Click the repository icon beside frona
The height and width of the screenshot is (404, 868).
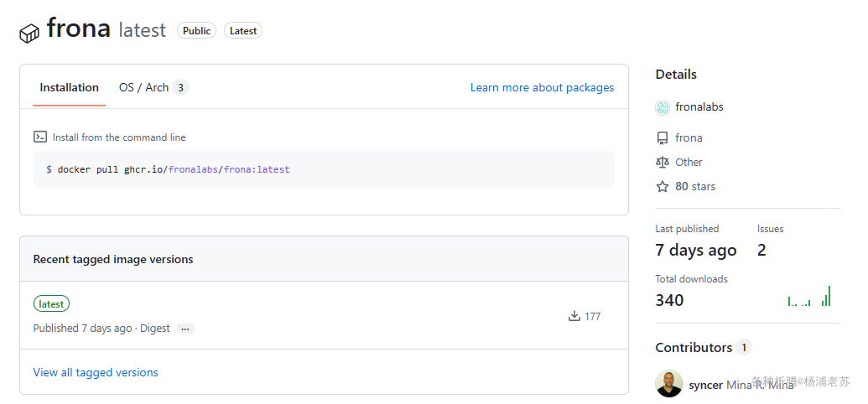point(663,137)
